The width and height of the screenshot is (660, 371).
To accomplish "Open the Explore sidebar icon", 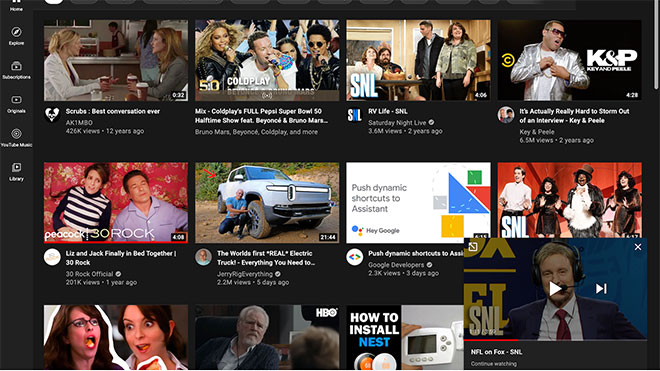I will 16,36.
